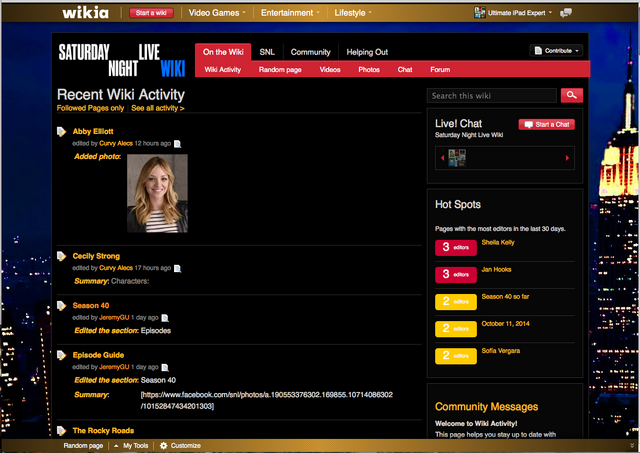
Task: Click the wikia logo
Action: coord(85,13)
